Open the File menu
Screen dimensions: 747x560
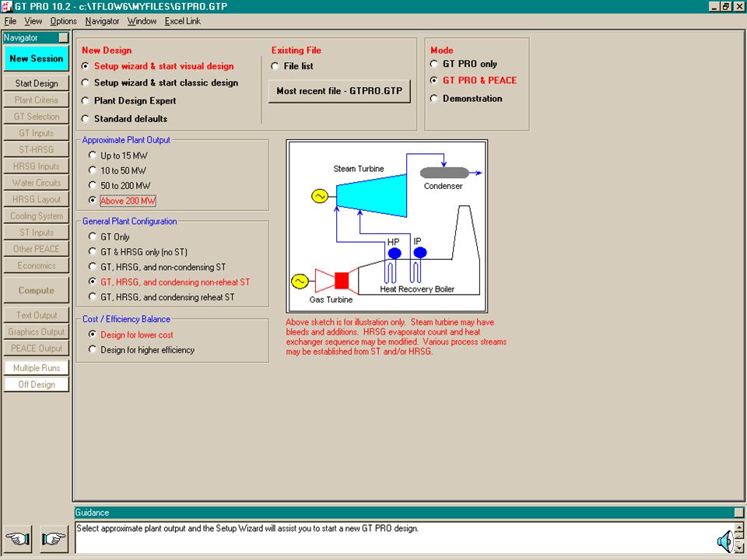pos(10,21)
